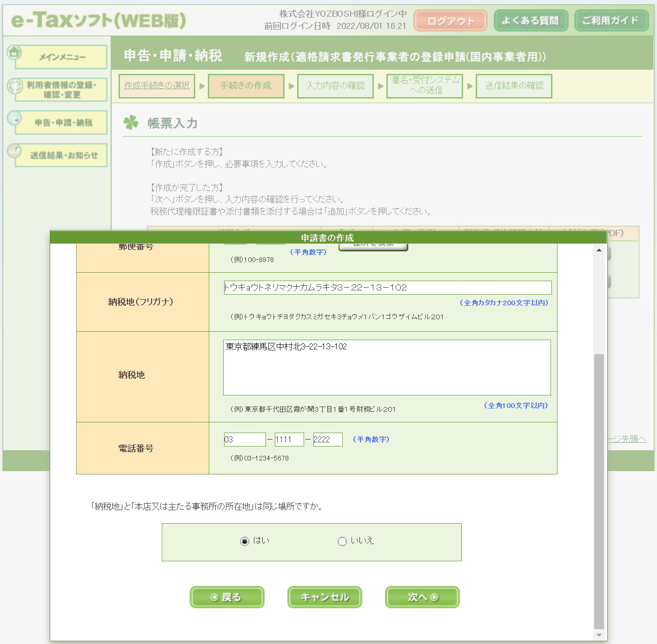Image resolution: width=657 pixels, height=644 pixels.
Task: Click the 戻る button in dialog
Action: pyautogui.click(x=227, y=597)
